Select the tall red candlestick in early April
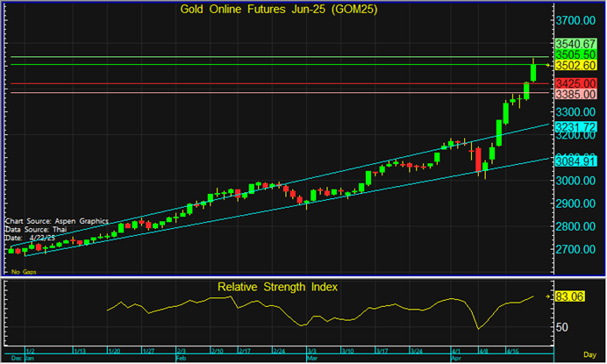 click(x=478, y=160)
